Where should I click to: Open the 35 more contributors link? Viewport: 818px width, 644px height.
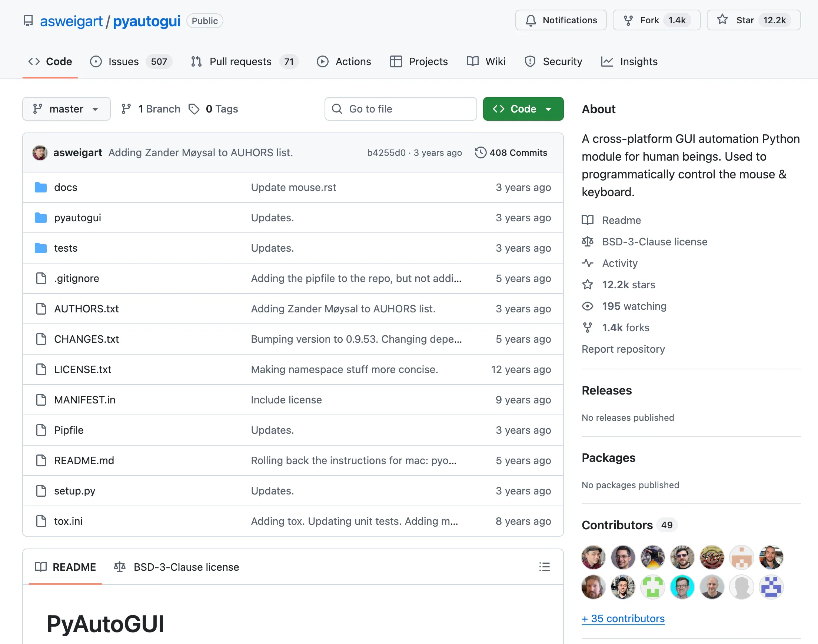pyautogui.click(x=623, y=618)
